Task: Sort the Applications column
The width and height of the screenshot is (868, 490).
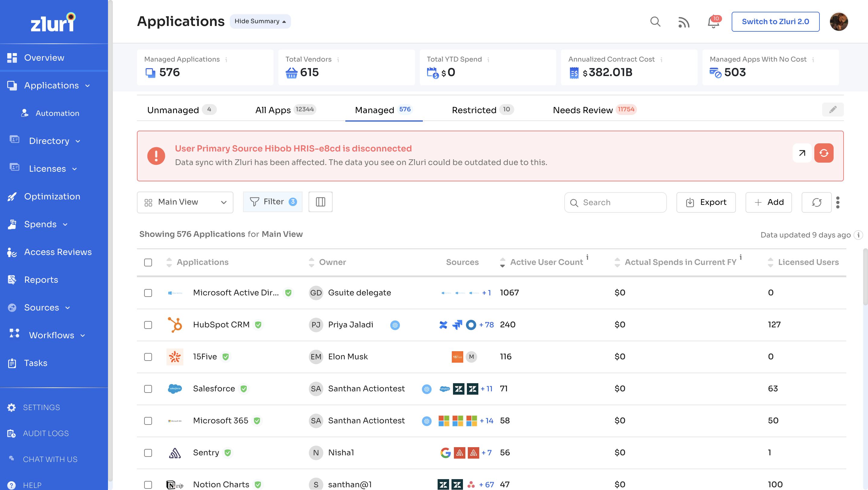Action: point(169,262)
